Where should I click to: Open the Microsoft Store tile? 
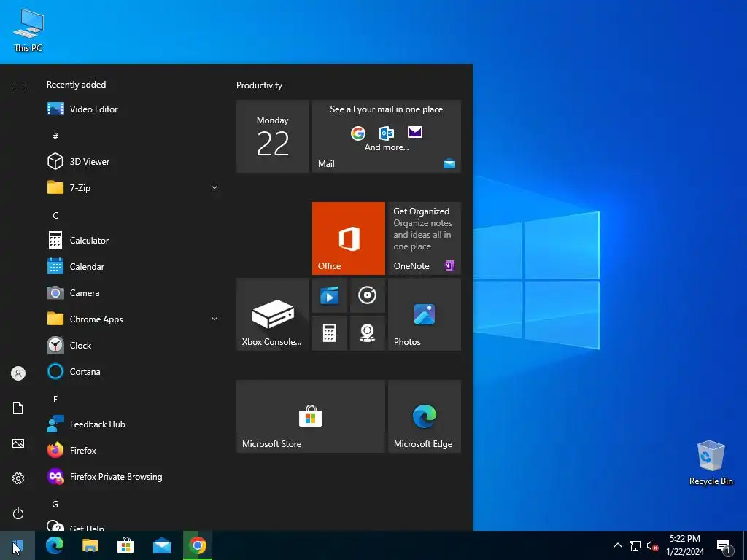click(311, 416)
